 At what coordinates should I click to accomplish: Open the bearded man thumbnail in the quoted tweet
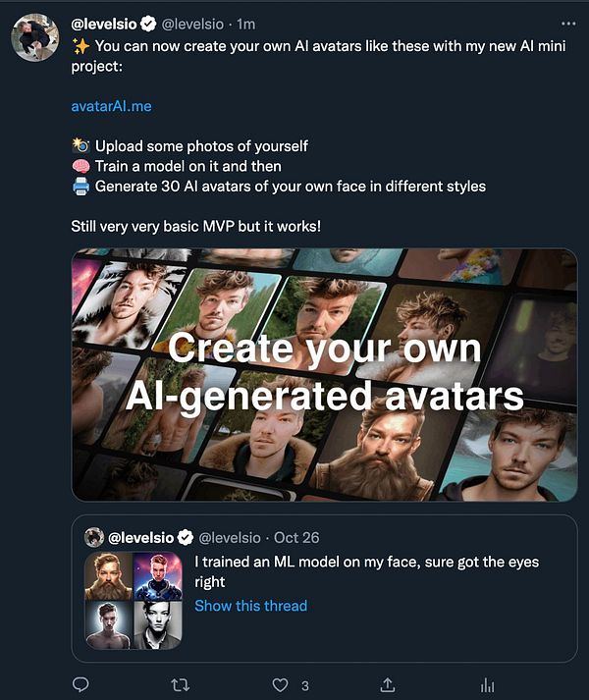point(109,575)
